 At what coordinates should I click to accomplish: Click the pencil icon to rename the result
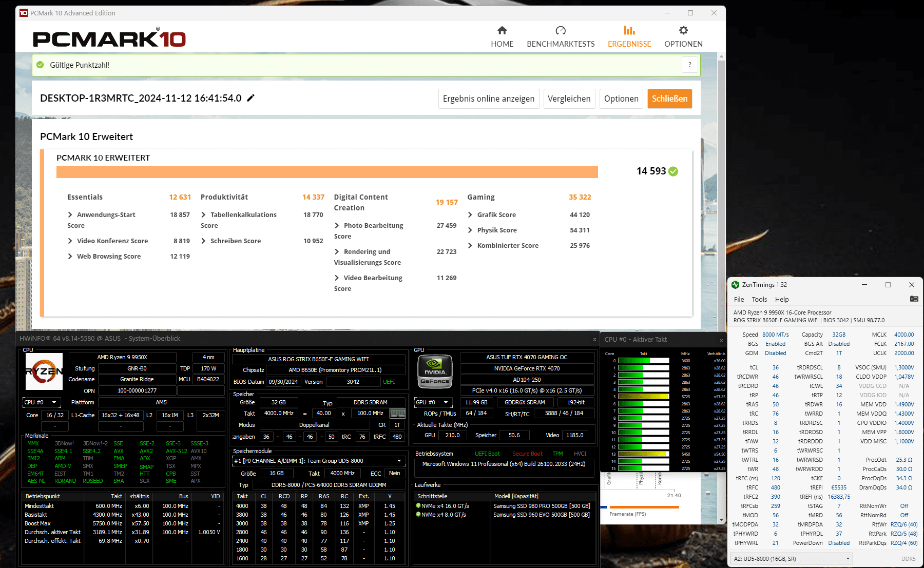pos(251,98)
